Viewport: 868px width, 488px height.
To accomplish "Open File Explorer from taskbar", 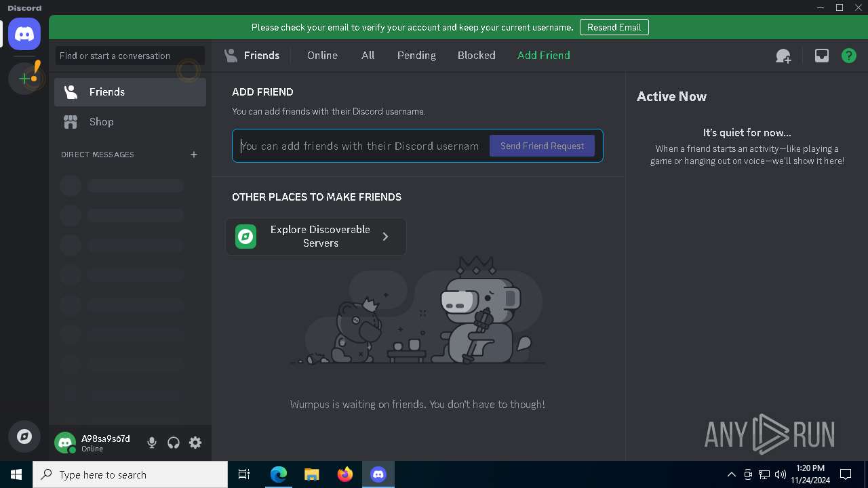I will click(x=312, y=474).
